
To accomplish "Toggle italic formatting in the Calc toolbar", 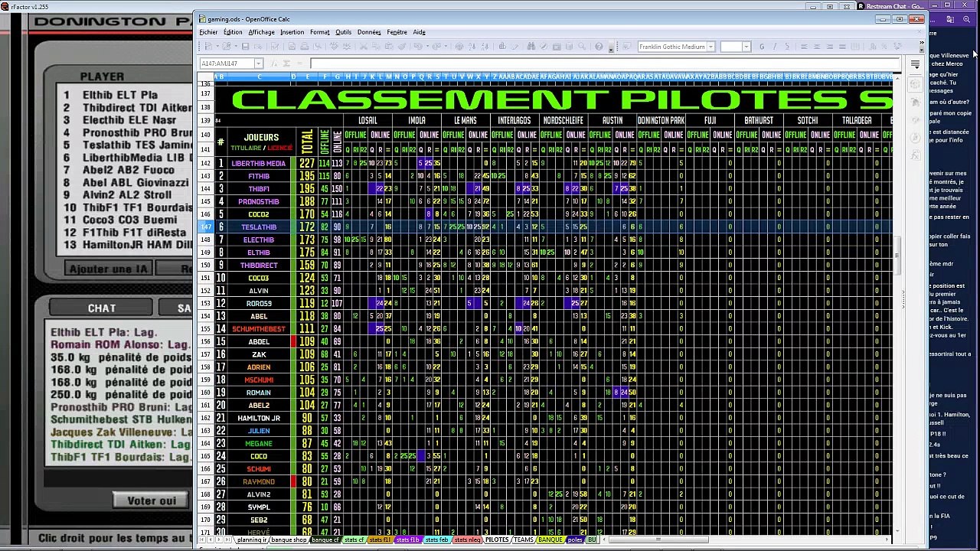I will click(774, 47).
